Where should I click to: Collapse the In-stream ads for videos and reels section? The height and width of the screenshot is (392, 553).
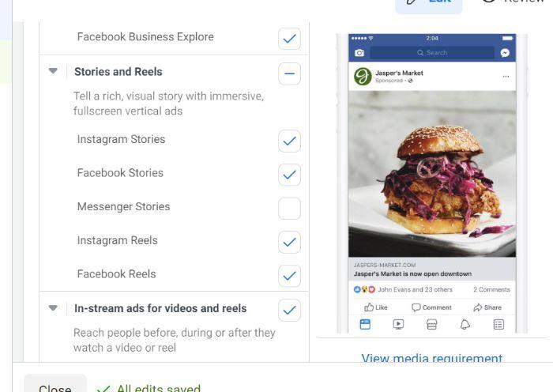coord(53,308)
